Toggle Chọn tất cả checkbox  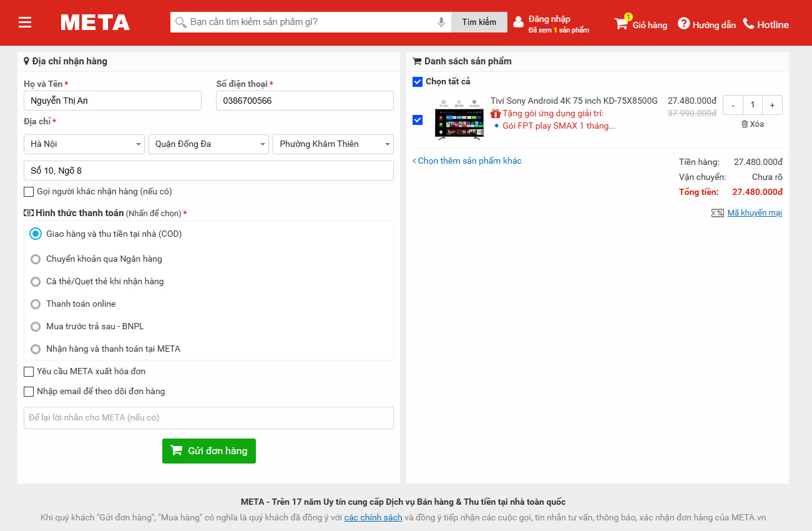(x=418, y=82)
